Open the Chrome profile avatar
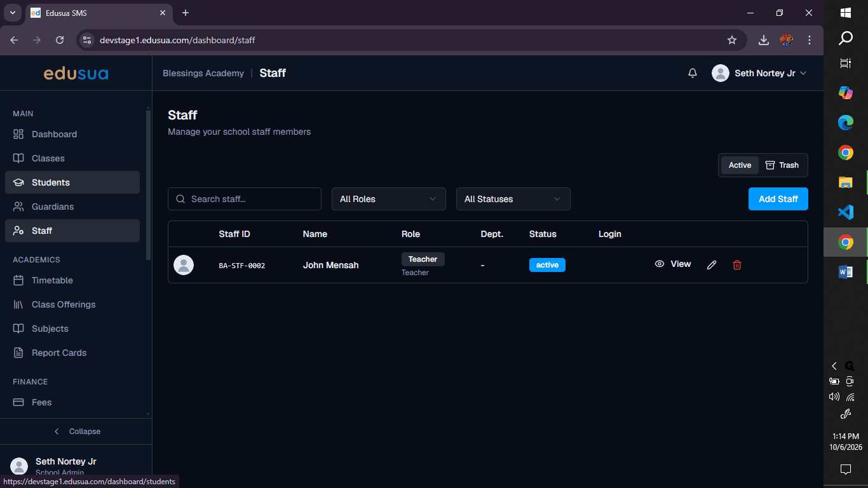The image size is (868, 488). pos(787,40)
